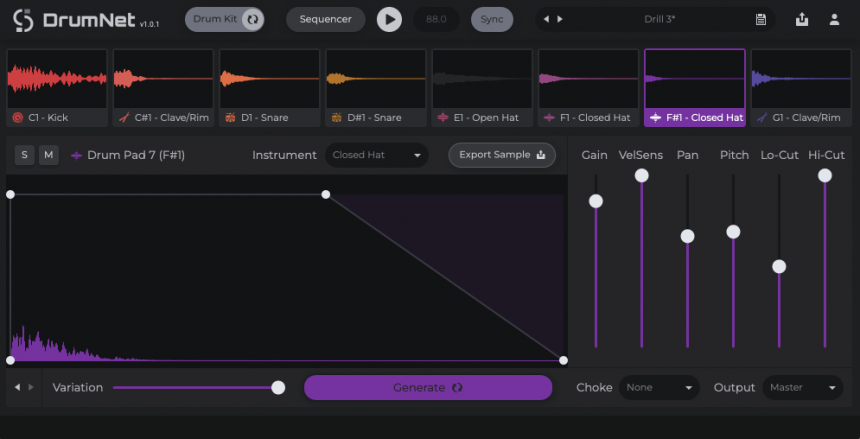
Task: Click the snare drum icon beside D1 - Snare
Action: pyautogui.click(x=230, y=117)
